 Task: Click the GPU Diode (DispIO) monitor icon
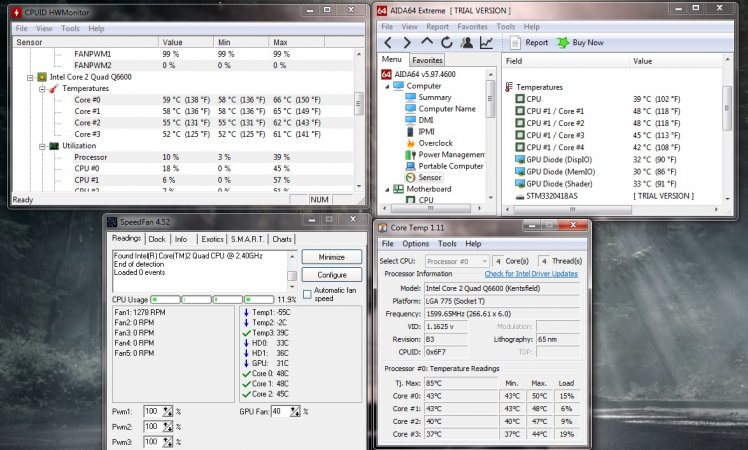520,159
